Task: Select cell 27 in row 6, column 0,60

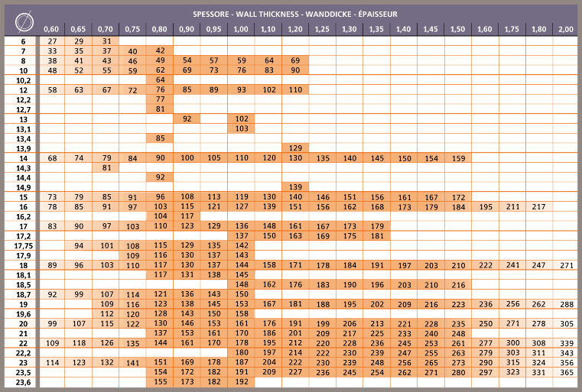Action: pyautogui.click(x=52, y=40)
